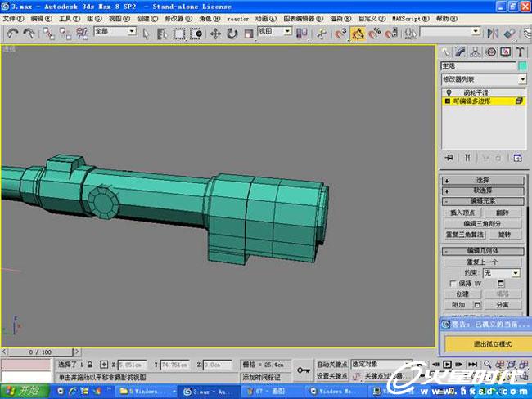Open the named selection sets dropdown
This screenshot has height=399, width=532.
coord(450,32)
